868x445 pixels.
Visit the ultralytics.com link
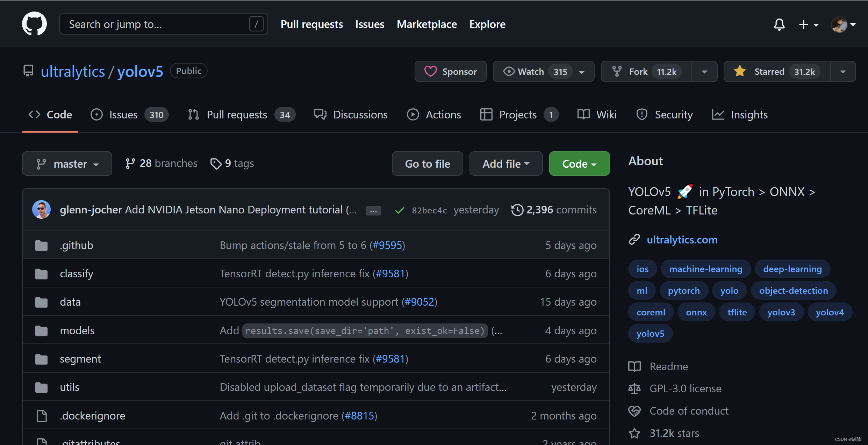tap(682, 240)
